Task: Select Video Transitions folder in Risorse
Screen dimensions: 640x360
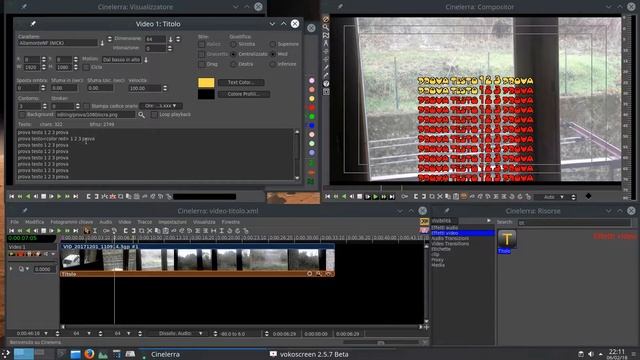Action: click(450, 244)
